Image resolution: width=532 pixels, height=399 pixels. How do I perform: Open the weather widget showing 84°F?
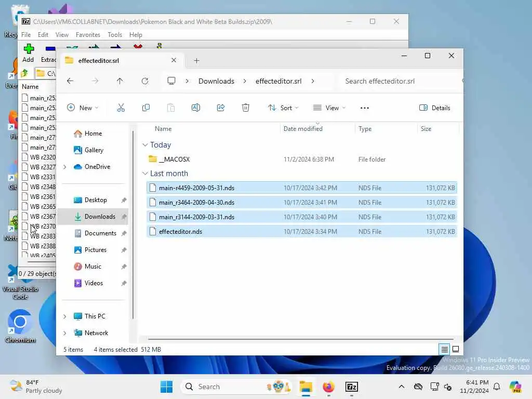click(36, 387)
